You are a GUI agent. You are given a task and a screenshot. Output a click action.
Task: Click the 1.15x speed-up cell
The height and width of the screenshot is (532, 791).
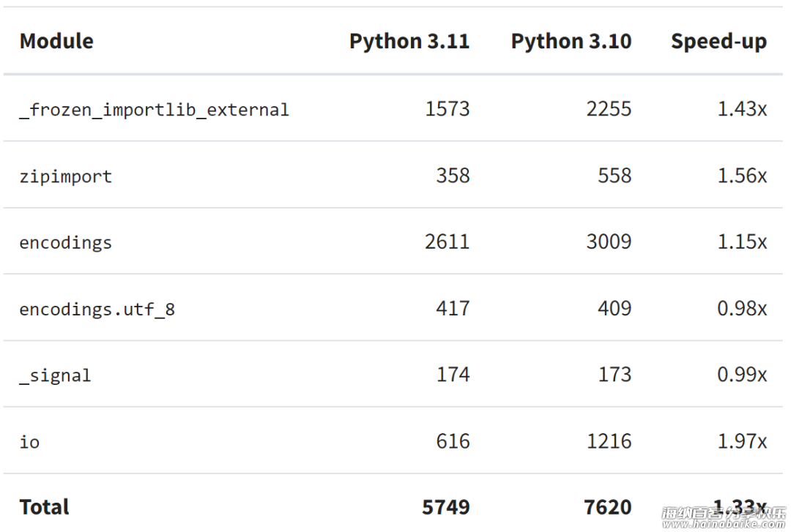coord(742,241)
